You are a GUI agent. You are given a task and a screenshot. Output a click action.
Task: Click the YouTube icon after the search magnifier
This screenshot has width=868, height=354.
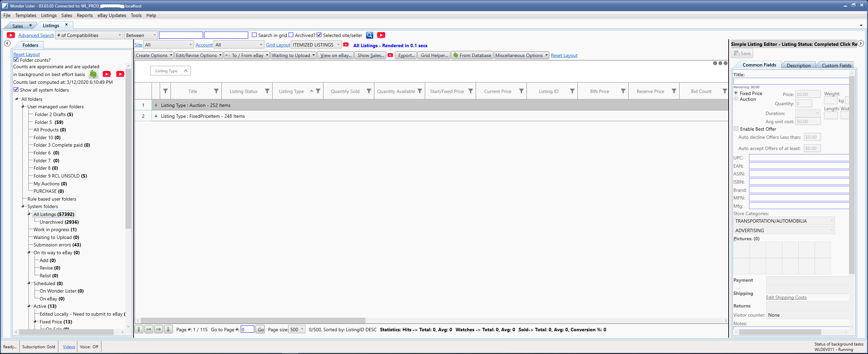(381, 35)
